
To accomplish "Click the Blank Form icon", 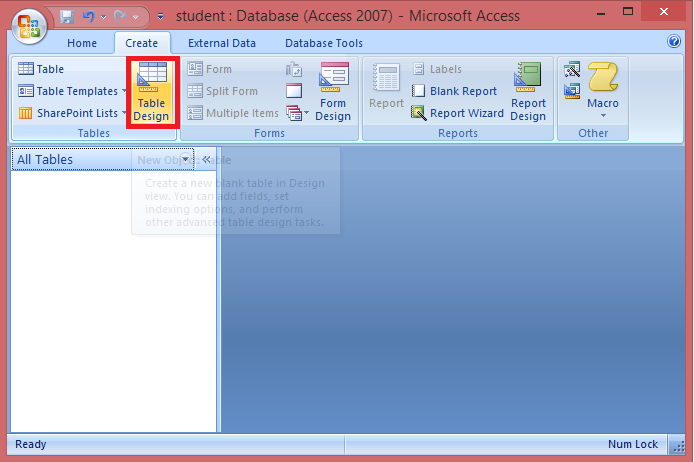I will pyautogui.click(x=294, y=91).
